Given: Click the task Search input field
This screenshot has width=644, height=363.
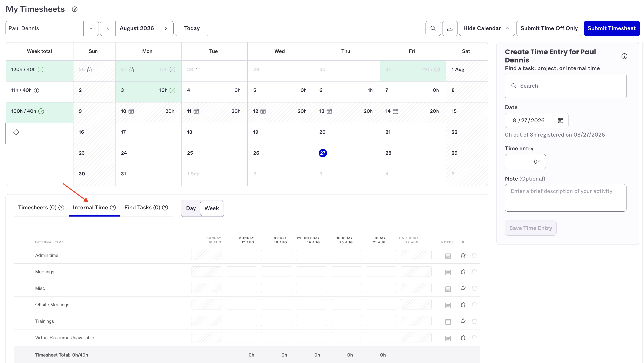Looking at the screenshot, I should click(566, 86).
